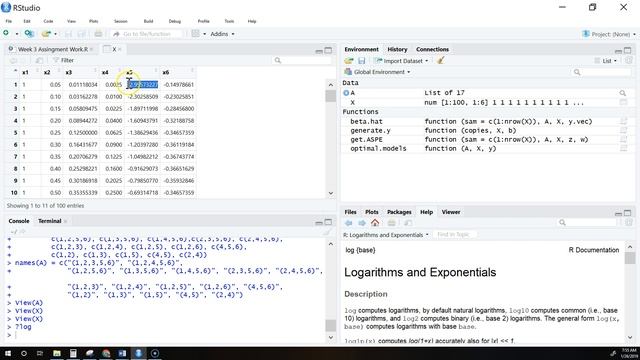Click the blue expand icon beside A
The image size is (640, 360).
[346, 93]
